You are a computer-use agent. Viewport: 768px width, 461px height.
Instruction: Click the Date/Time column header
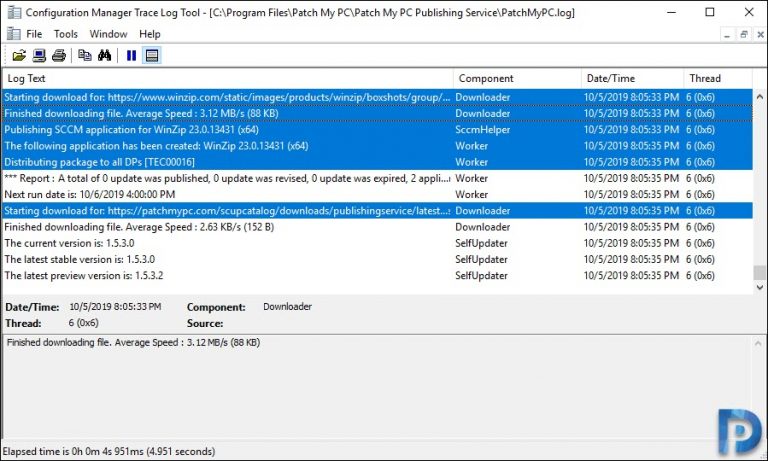(633, 78)
